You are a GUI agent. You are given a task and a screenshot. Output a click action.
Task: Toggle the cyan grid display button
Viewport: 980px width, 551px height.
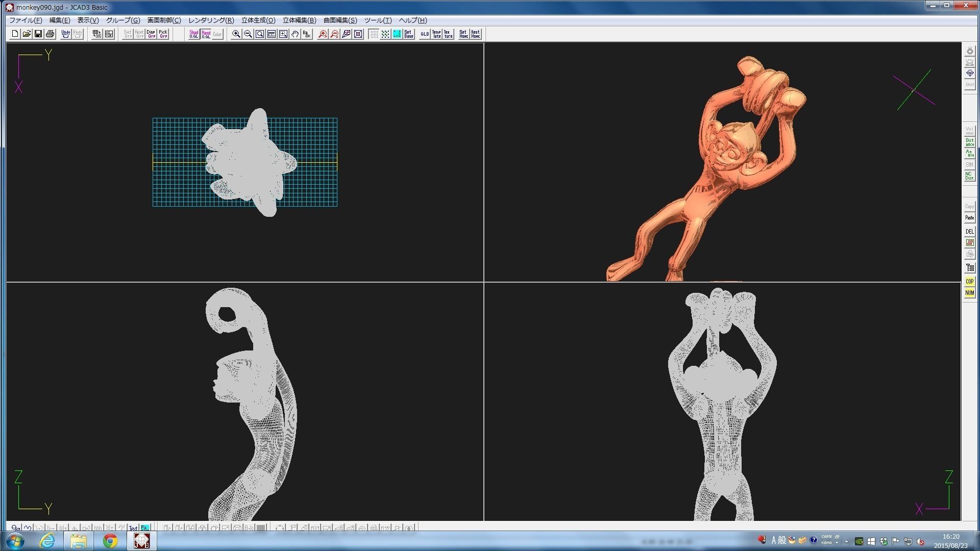(397, 34)
